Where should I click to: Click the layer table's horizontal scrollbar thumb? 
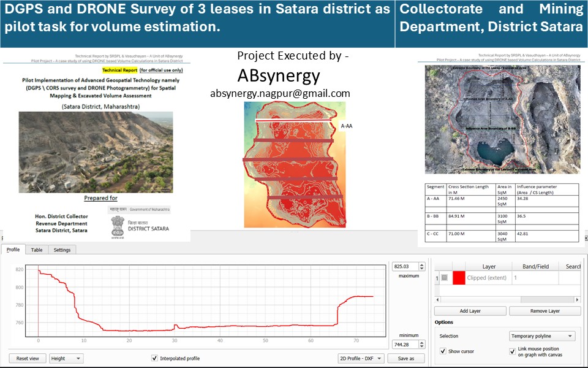coord(480,300)
